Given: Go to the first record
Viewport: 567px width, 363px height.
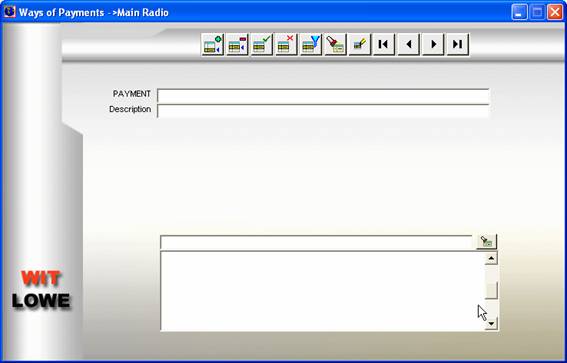Looking at the screenshot, I should point(384,45).
